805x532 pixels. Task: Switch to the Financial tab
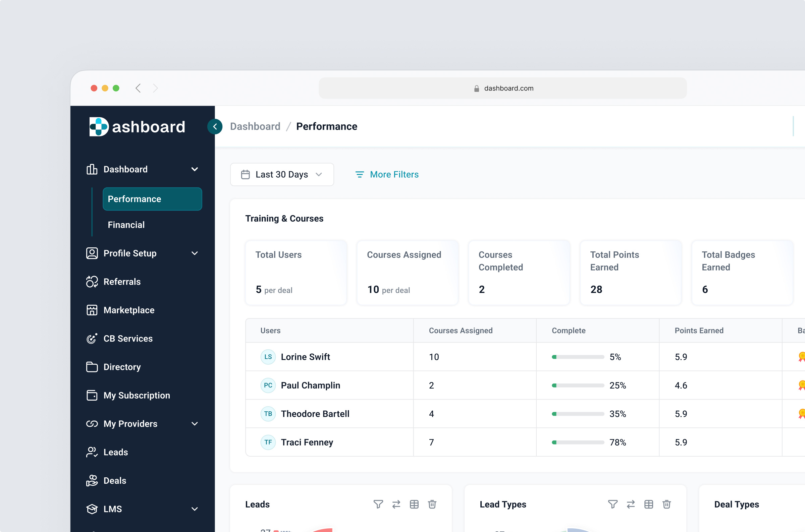point(126,225)
